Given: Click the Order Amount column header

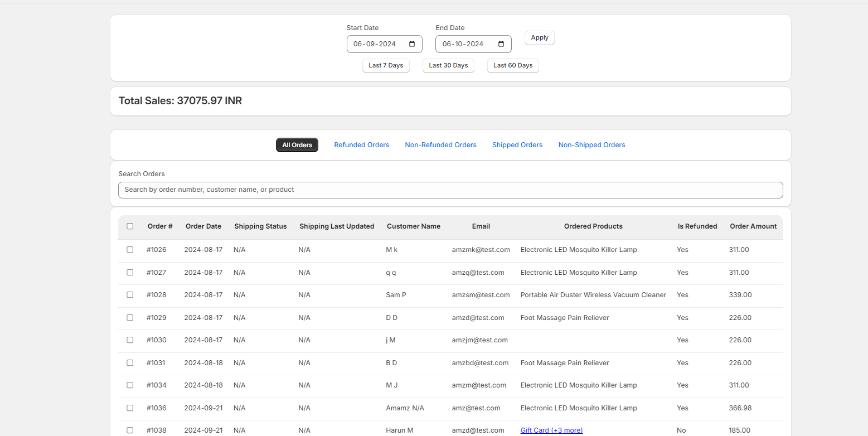Looking at the screenshot, I should 753,226.
